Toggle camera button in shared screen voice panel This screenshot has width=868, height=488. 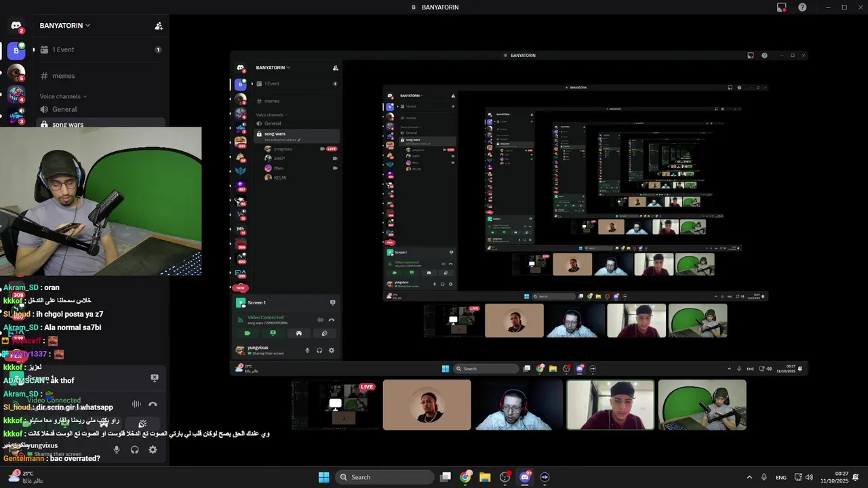tap(247, 333)
